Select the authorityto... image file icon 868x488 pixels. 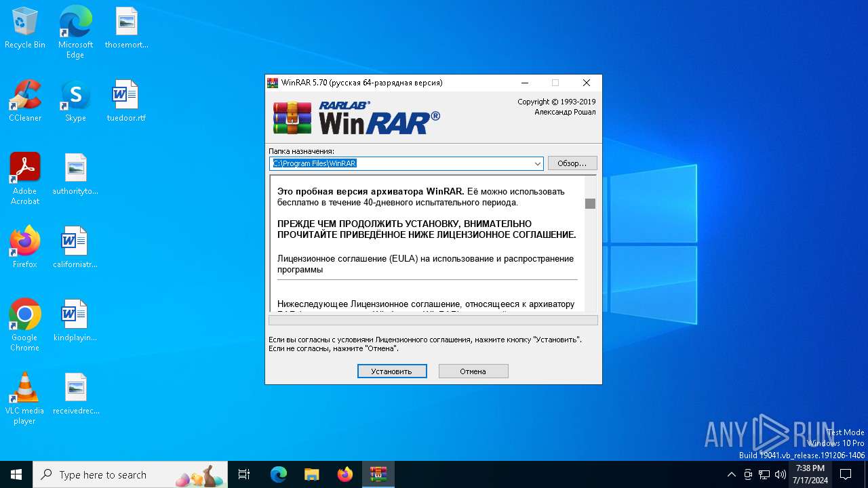point(75,175)
